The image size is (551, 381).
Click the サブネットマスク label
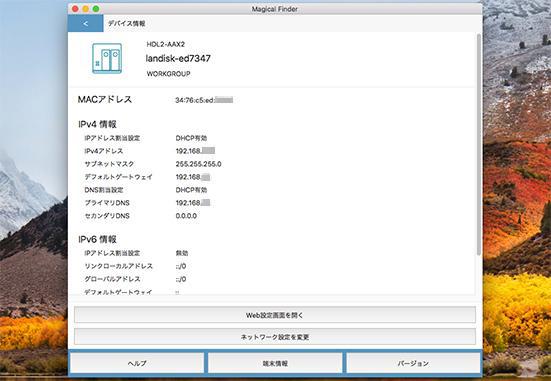[109, 164]
